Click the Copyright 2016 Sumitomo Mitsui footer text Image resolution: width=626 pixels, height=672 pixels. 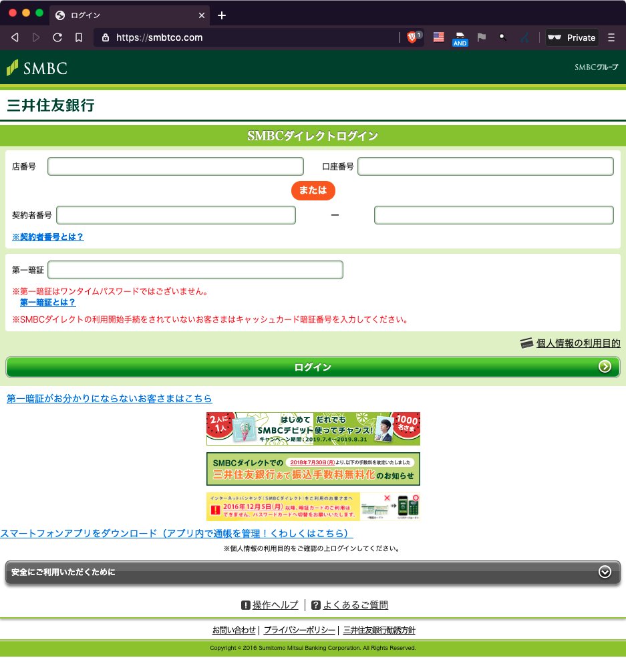click(x=313, y=648)
